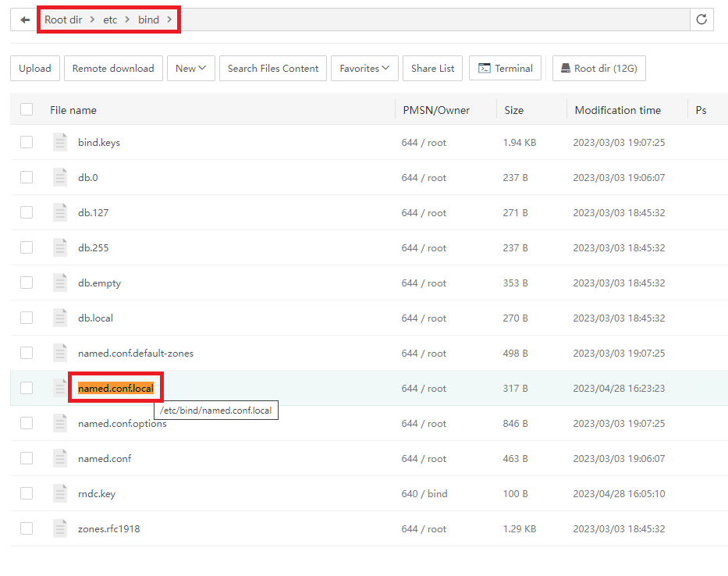Viewport: 728px width, 576px height.
Task: Expand the New dropdown
Action: click(190, 69)
